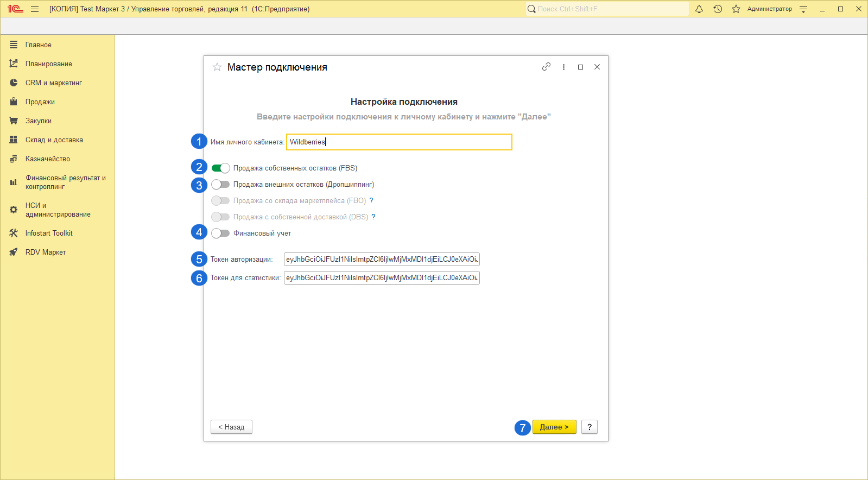Image resolution: width=868 pixels, height=480 pixels.
Task: Click the favorites star in title bar
Action: [736, 9]
